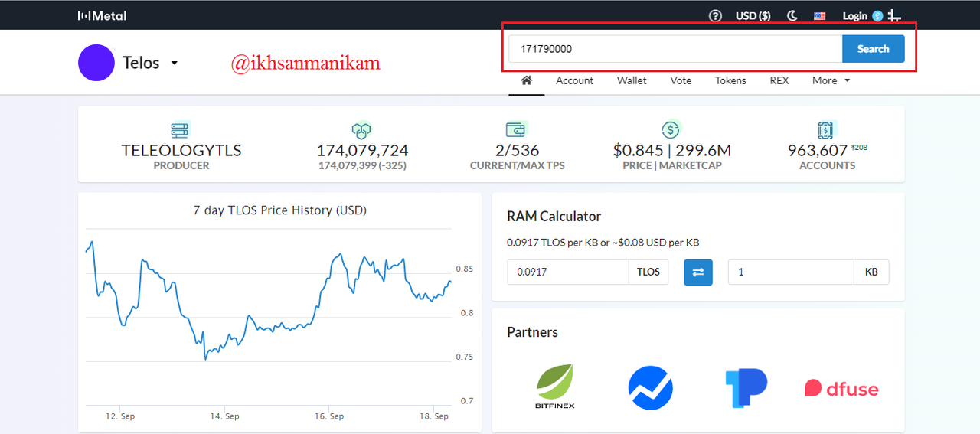The height and width of the screenshot is (434, 980).
Task: Open the Wallet tab
Action: 632,80
